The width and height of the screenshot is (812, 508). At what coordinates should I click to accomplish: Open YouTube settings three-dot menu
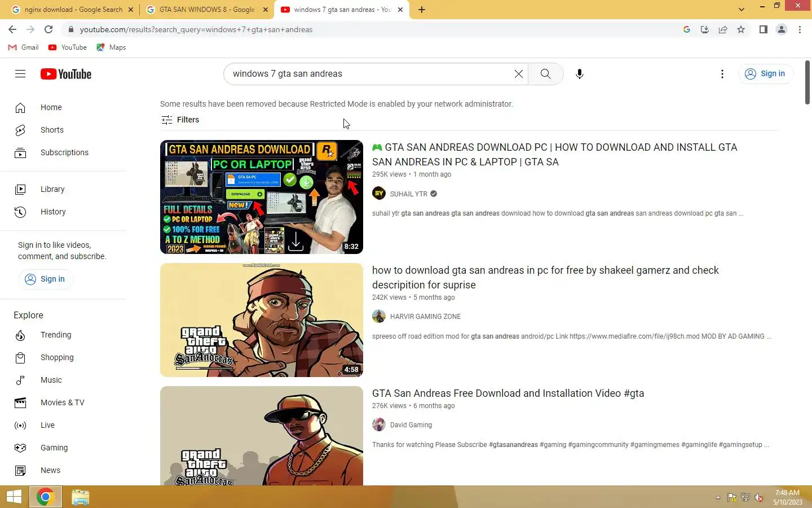coord(722,74)
